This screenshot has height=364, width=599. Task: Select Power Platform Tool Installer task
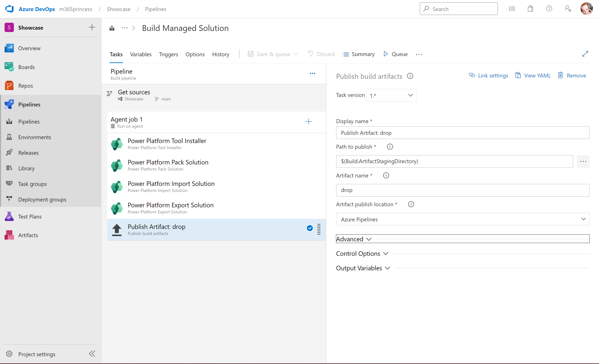click(x=216, y=144)
